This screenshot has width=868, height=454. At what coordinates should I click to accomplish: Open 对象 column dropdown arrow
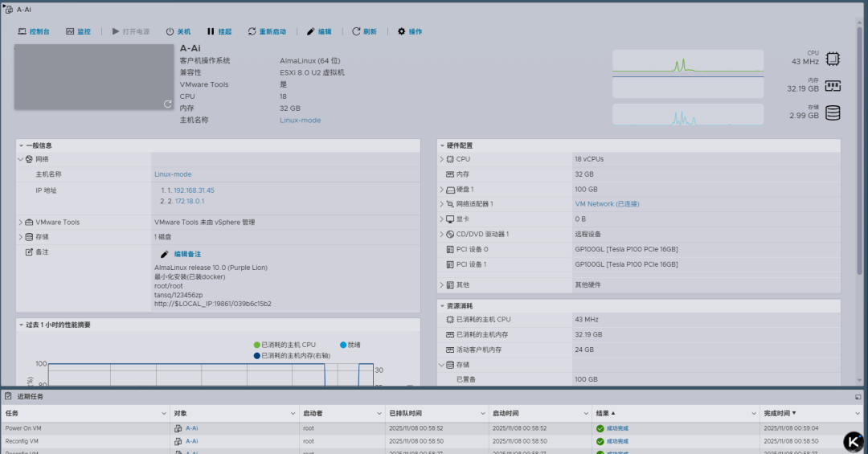click(293, 414)
